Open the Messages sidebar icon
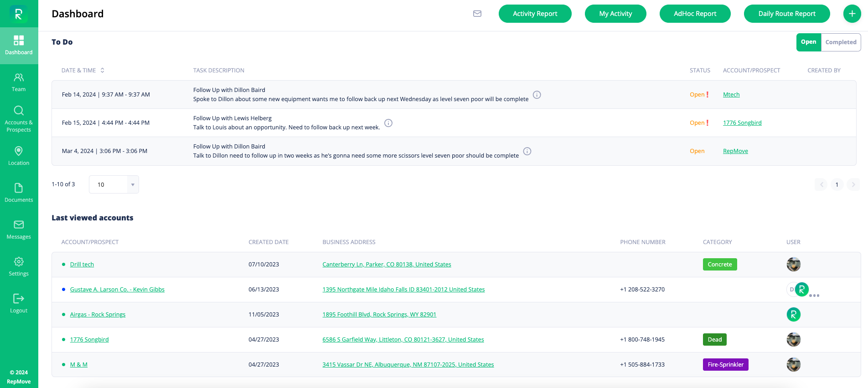The height and width of the screenshot is (388, 868). point(19,225)
